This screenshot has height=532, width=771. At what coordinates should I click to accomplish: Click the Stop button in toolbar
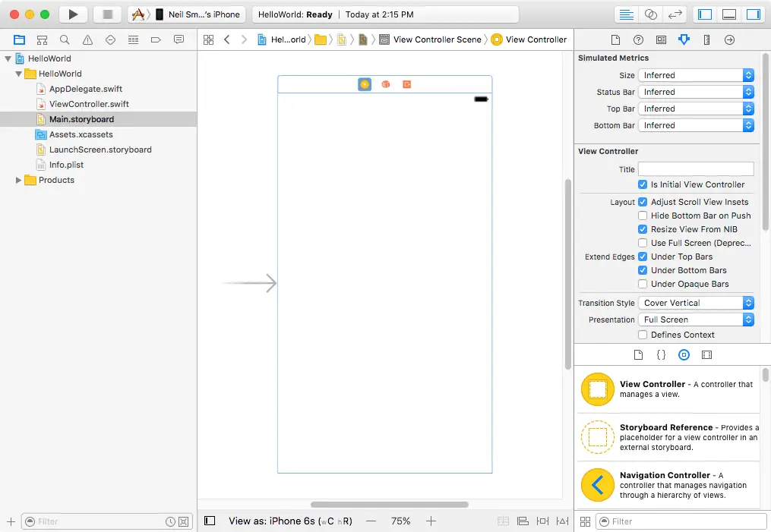(x=107, y=14)
